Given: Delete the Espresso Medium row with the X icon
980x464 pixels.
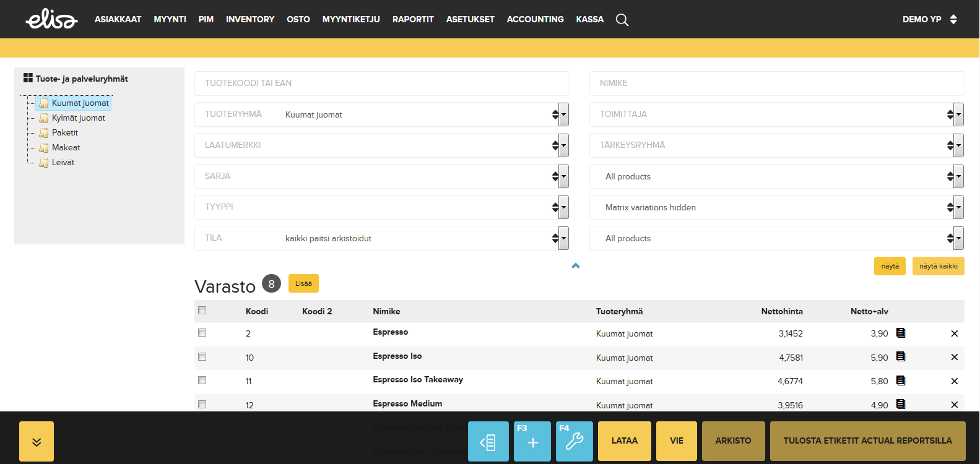Looking at the screenshot, I should pos(955,405).
